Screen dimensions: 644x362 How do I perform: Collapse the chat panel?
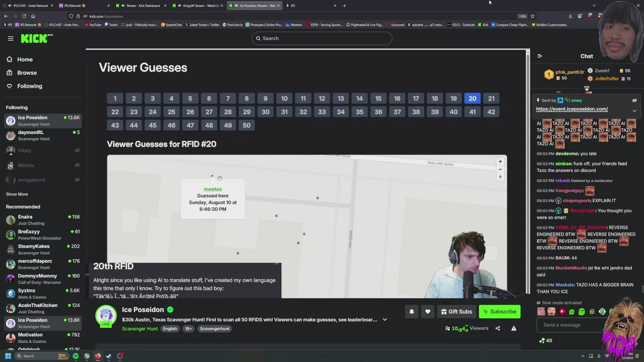540,56
